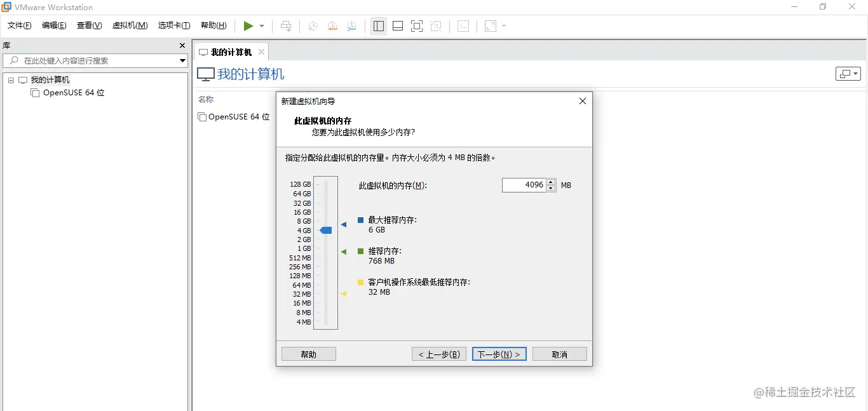
Task: Open the stretch display dropdown arrow
Action: pyautogui.click(x=504, y=26)
